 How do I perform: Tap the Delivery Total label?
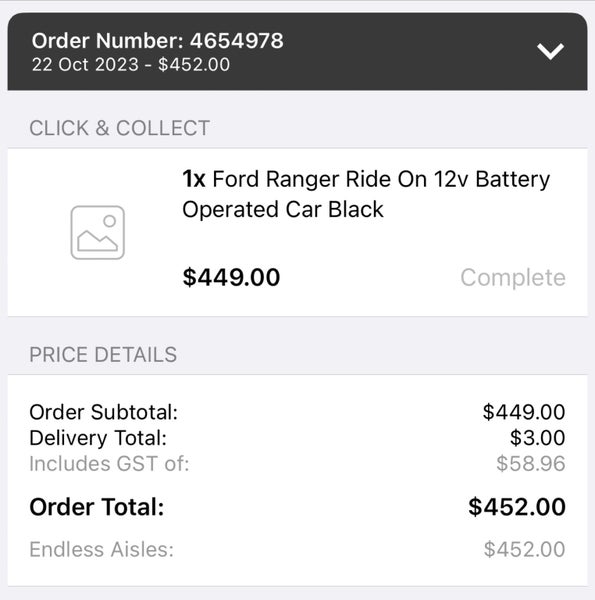[x=98, y=438]
